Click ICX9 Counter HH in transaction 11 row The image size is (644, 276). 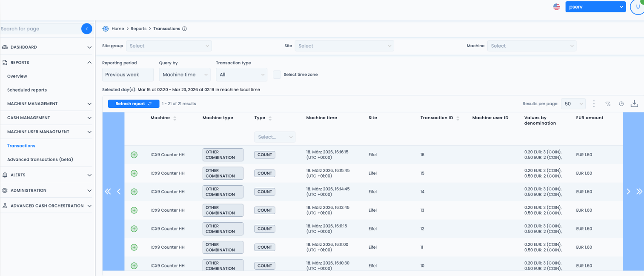click(x=167, y=247)
